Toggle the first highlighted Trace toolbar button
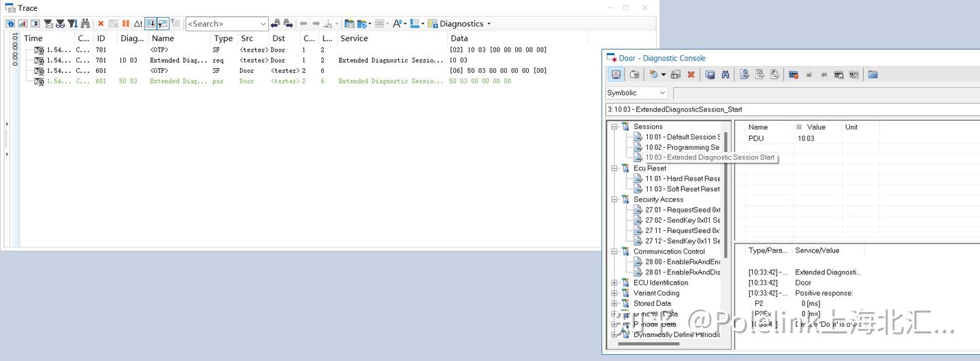Screen dimensions: 980x361 pyautogui.click(x=150, y=24)
